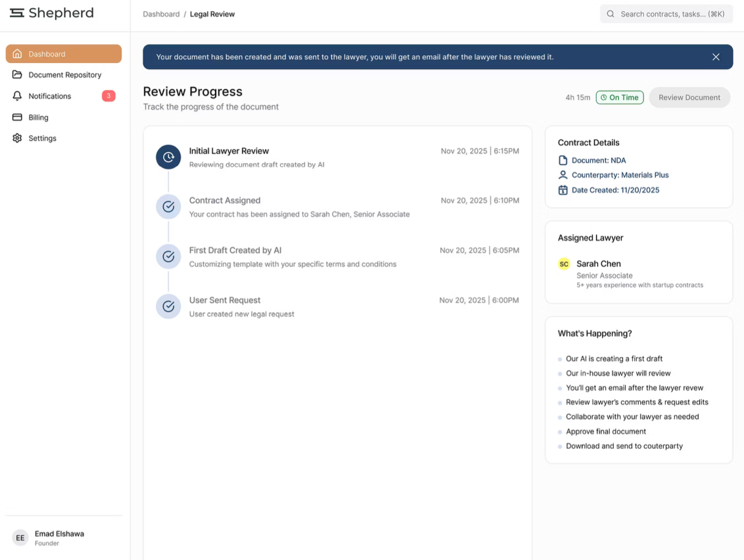This screenshot has height=560, width=744.
Task: Click '5+ years experience with startup contracts'
Action: 639,285
